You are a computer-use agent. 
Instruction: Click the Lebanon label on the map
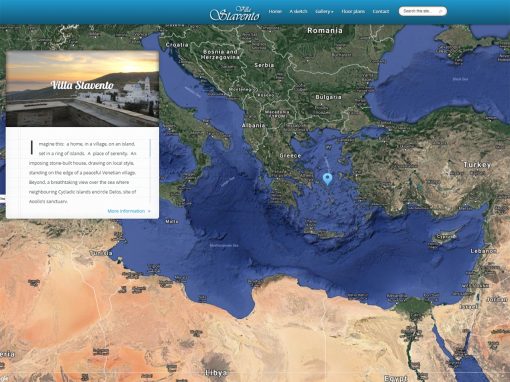click(x=484, y=251)
